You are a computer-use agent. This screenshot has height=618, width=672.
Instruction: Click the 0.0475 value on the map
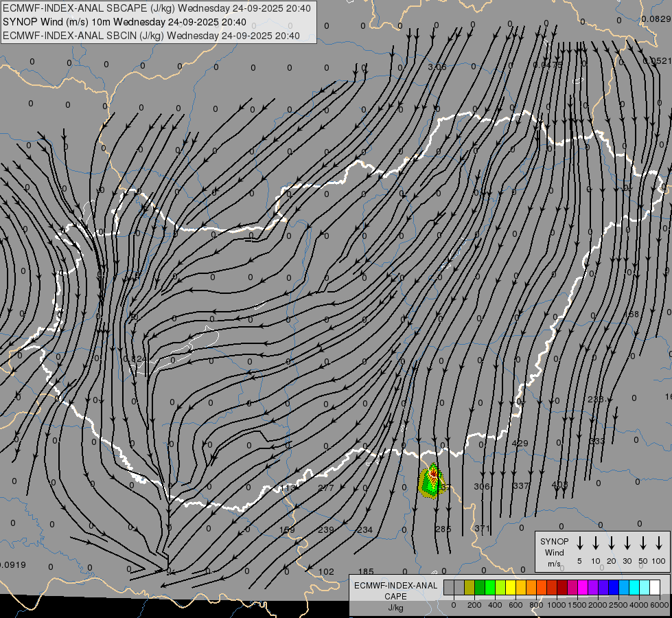548,65
